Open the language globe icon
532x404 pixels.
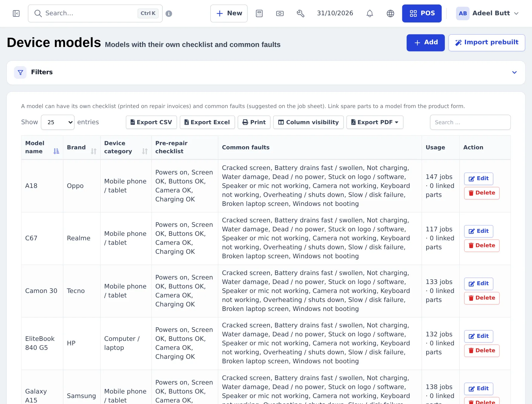point(391,13)
